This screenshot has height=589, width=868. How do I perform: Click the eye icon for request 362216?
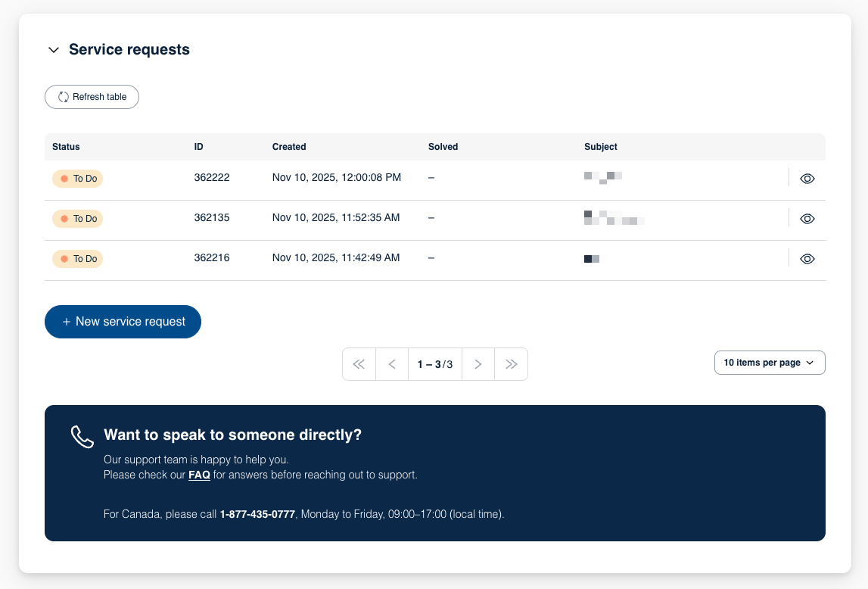coord(807,258)
